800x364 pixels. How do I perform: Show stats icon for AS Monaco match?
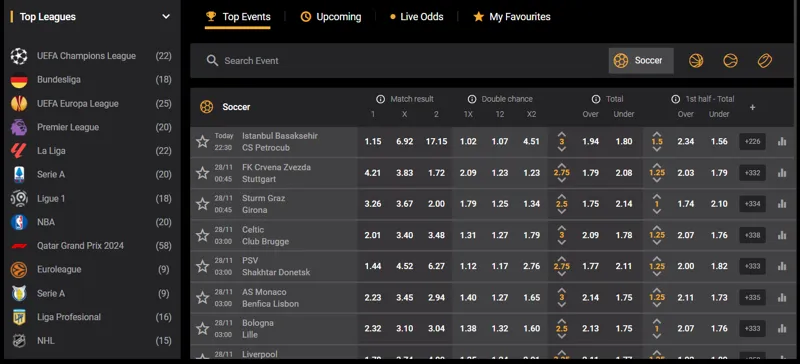pos(782,298)
